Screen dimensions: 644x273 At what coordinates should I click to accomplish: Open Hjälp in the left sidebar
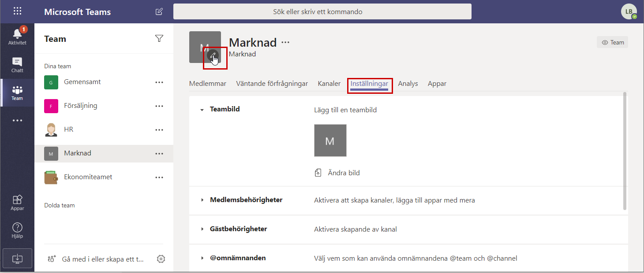17,230
